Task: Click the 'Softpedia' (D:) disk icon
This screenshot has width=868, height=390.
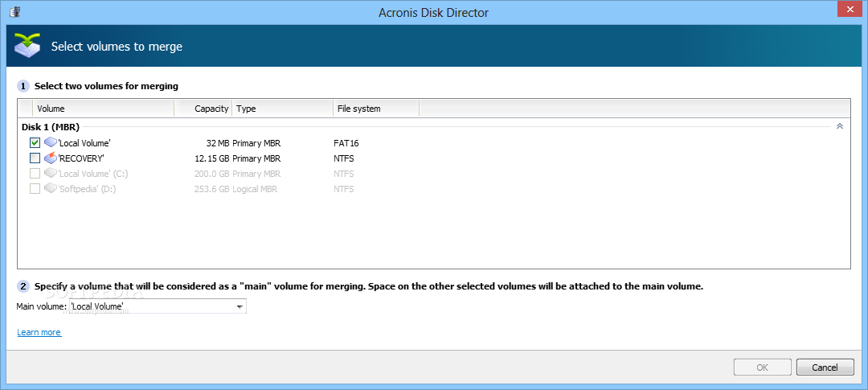Action: click(51, 189)
